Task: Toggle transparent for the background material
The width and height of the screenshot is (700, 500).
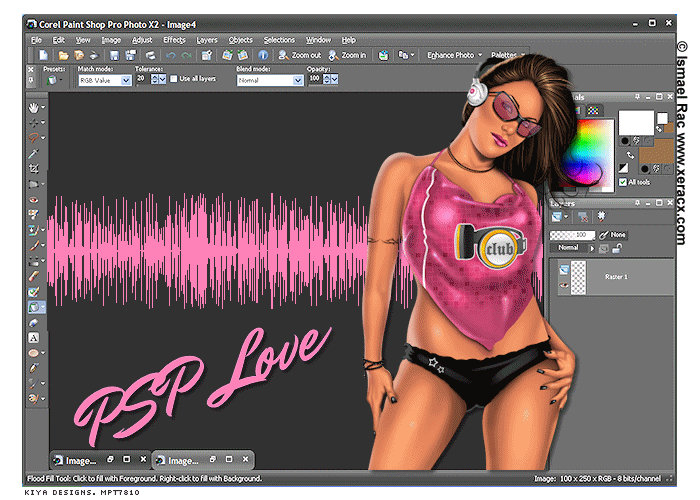Action: point(667,169)
